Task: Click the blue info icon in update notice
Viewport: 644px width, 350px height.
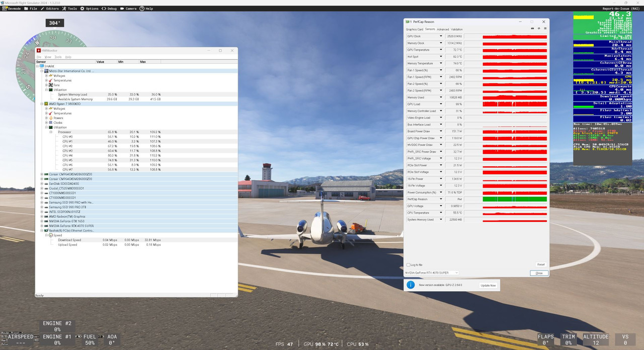Action: [x=411, y=285]
